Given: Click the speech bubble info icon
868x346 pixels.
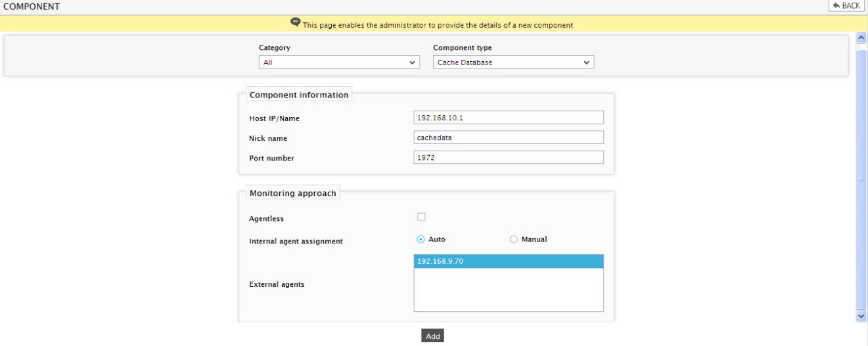Looking at the screenshot, I should point(296,24).
